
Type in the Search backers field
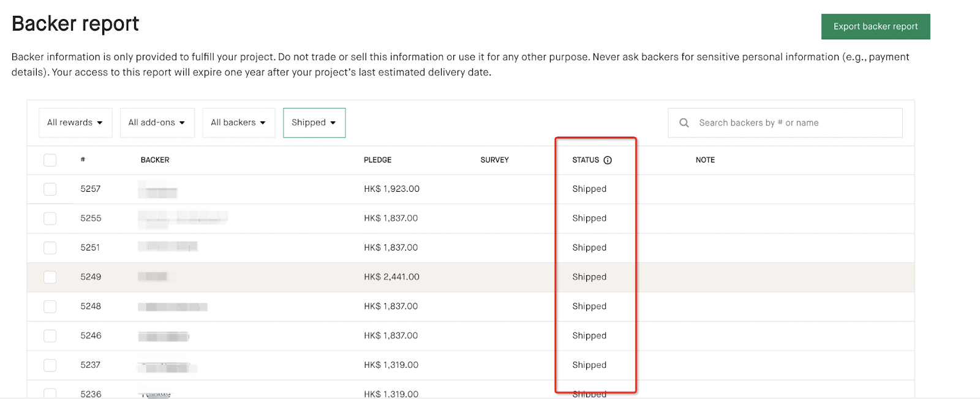[796, 123]
